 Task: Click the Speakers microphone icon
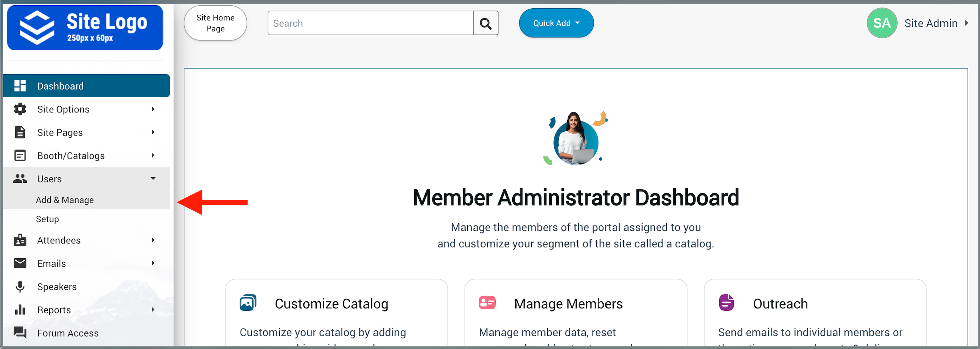[20, 287]
